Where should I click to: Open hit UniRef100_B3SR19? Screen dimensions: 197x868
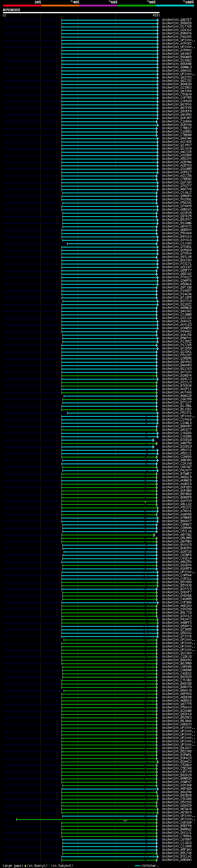(176, 446)
